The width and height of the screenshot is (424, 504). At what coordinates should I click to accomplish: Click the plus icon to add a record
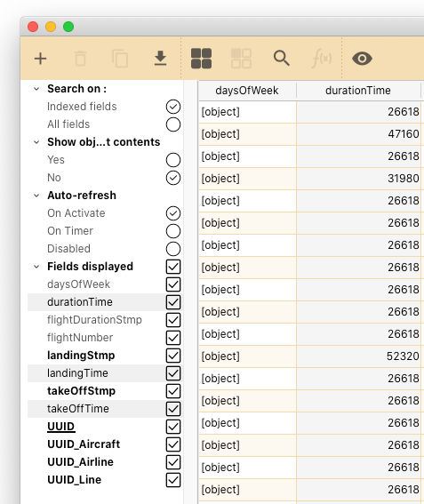(41, 59)
